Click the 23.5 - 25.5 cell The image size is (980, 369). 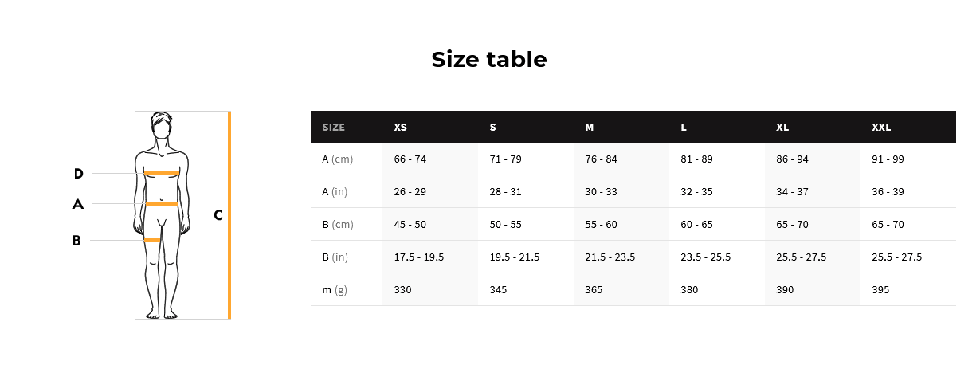pos(705,257)
